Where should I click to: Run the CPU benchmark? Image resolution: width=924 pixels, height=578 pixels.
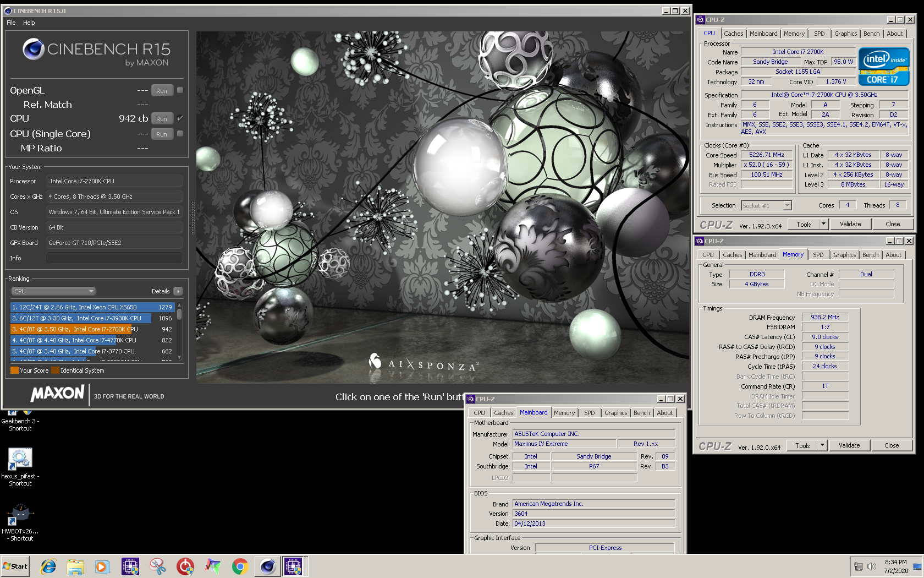pyautogui.click(x=162, y=118)
